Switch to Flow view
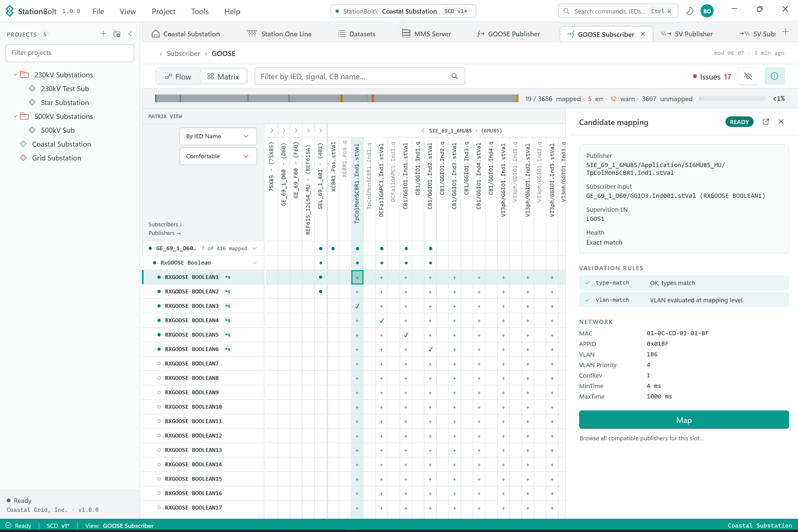The height and width of the screenshot is (532, 798). click(x=178, y=77)
